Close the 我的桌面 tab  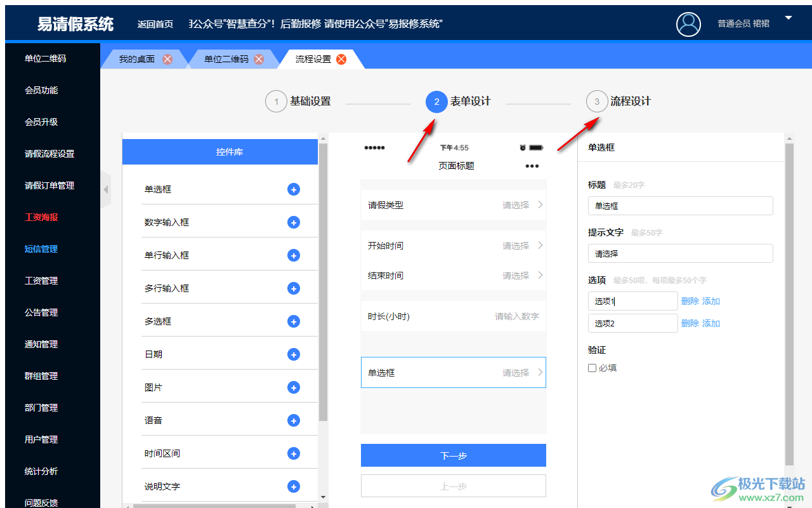coord(167,59)
